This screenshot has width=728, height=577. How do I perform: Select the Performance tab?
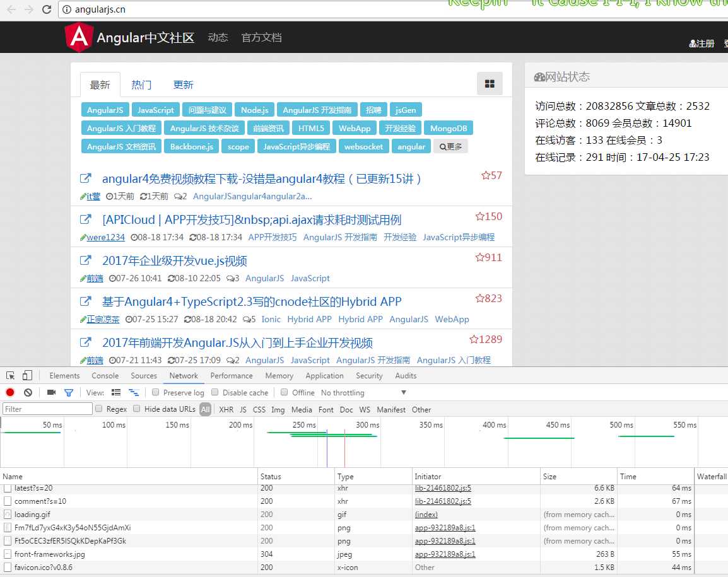click(x=232, y=376)
